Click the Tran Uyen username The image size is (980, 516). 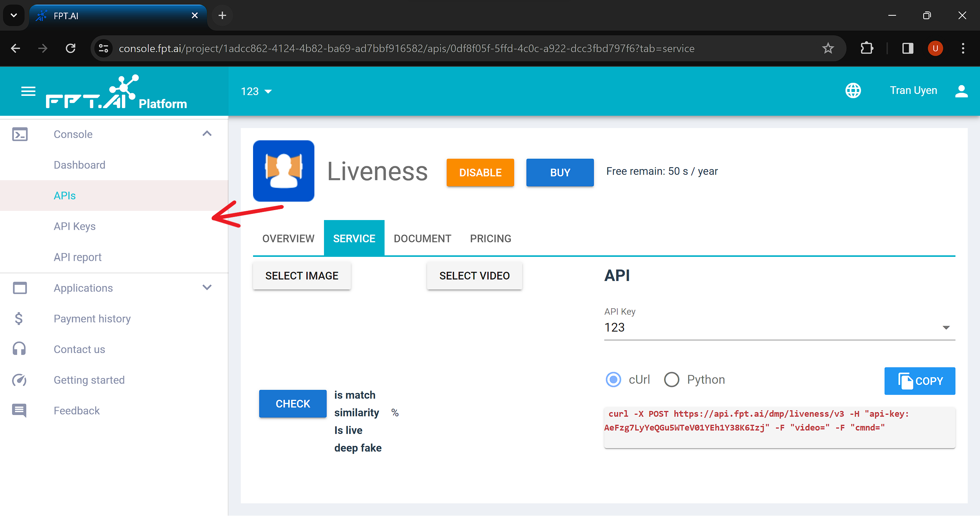coord(913,90)
